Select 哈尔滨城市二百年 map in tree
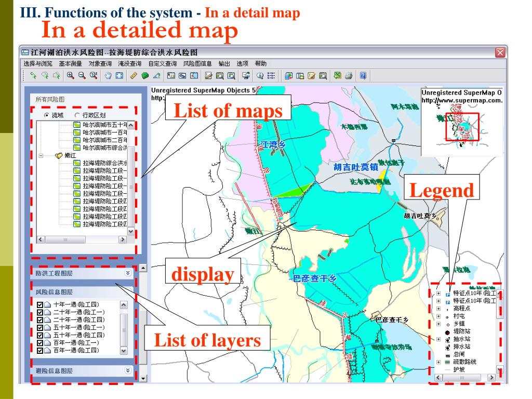 pos(105,140)
